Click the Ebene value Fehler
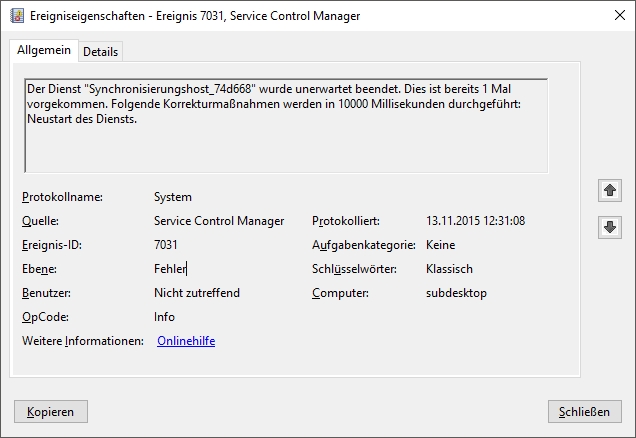 [x=170, y=269]
